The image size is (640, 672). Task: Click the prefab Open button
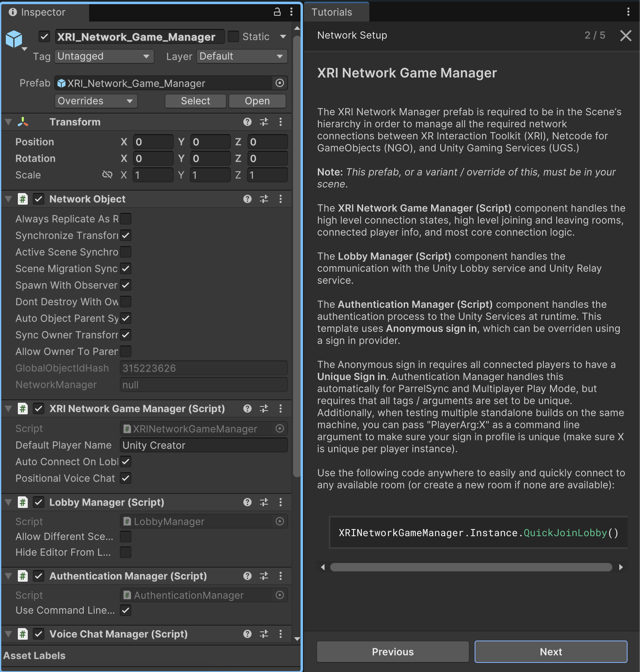pos(257,101)
